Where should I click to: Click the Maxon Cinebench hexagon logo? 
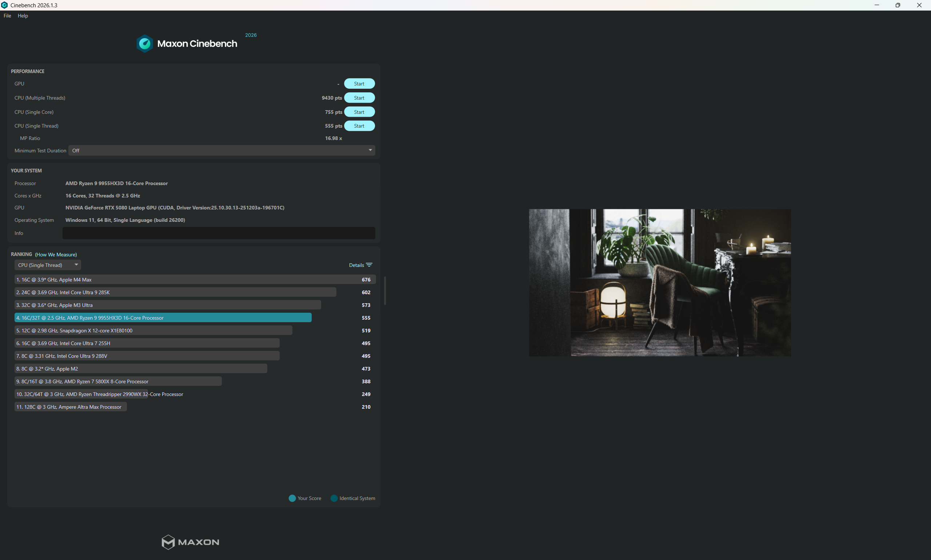(x=144, y=44)
